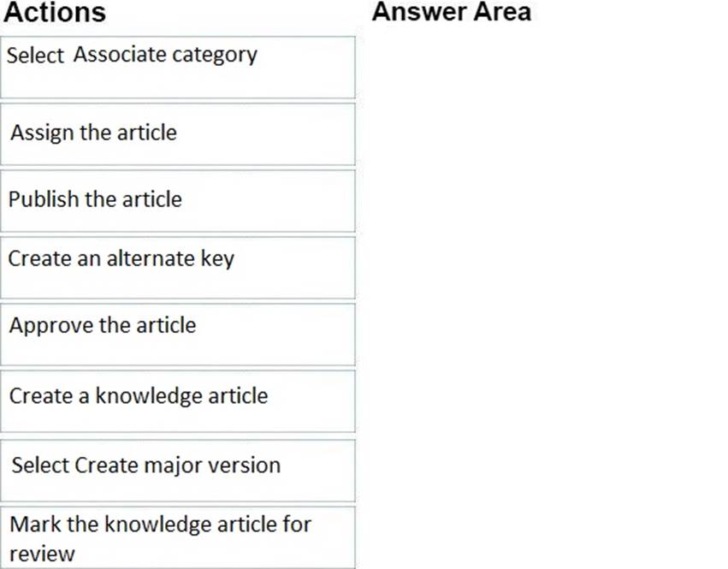Choose the 'Select Create major version' action
The image size is (728, 569).
(x=177, y=469)
